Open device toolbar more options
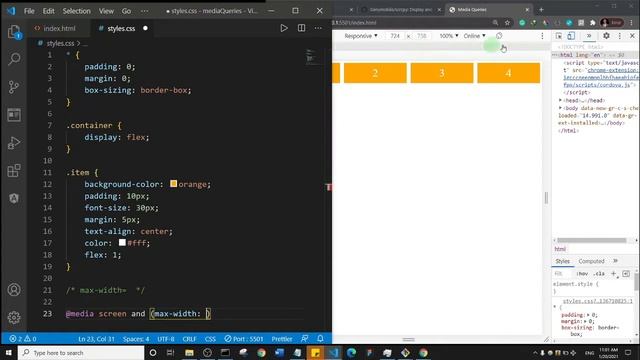Screen dimensions: 640x360 [x=542, y=36]
